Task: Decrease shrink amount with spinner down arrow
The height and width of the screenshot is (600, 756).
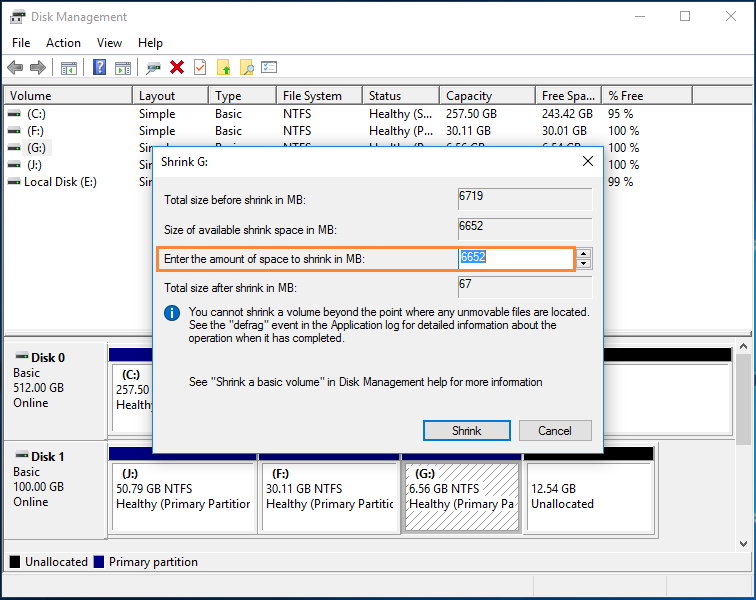Action: pyautogui.click(x=584, y=263)
